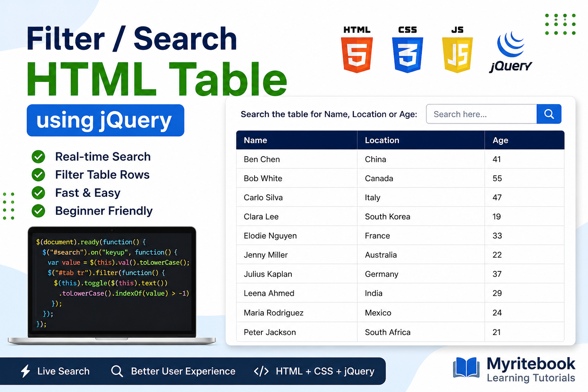Select the 'Julius Kaplan' name cell

pyautogui.click(x=297, y=274)
